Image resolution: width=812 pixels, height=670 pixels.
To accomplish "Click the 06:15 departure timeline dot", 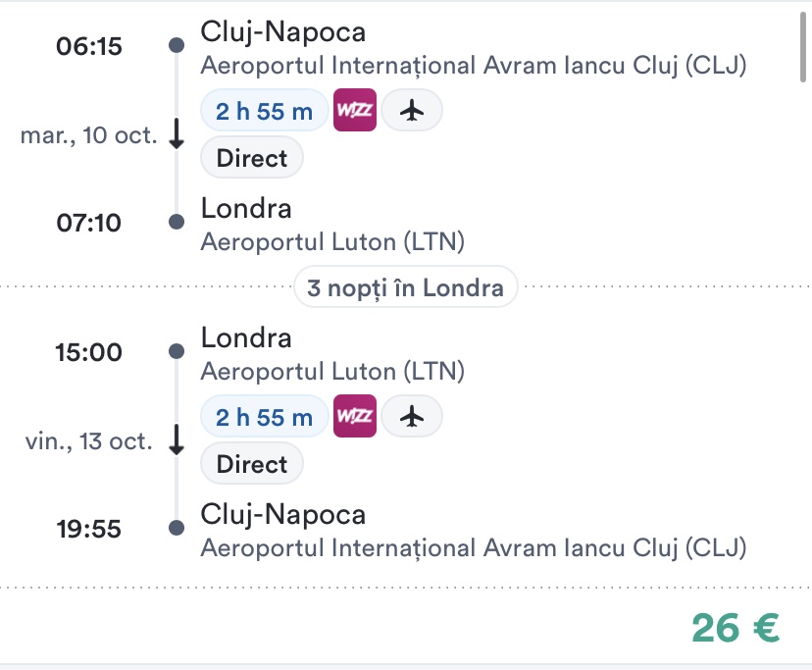I will coord(176,45).
